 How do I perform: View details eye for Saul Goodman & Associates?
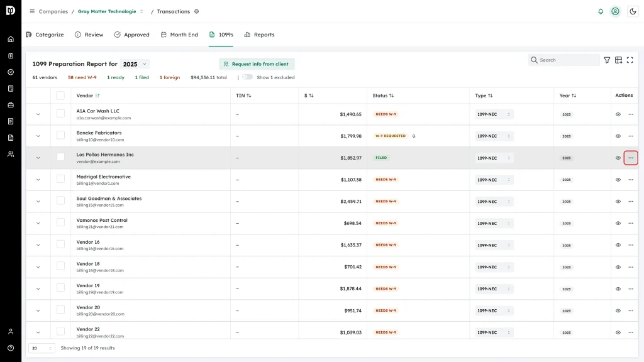[x=618, y=202]
